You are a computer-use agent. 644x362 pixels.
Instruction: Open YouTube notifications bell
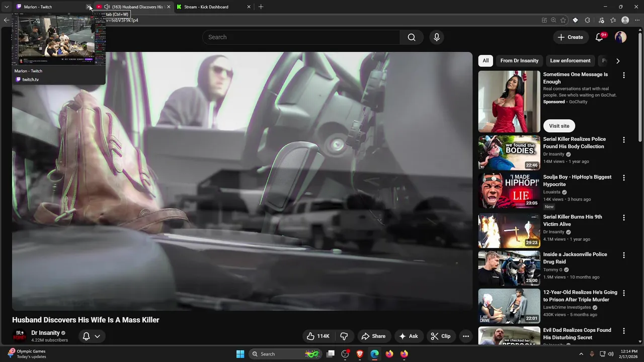point(599,37)
